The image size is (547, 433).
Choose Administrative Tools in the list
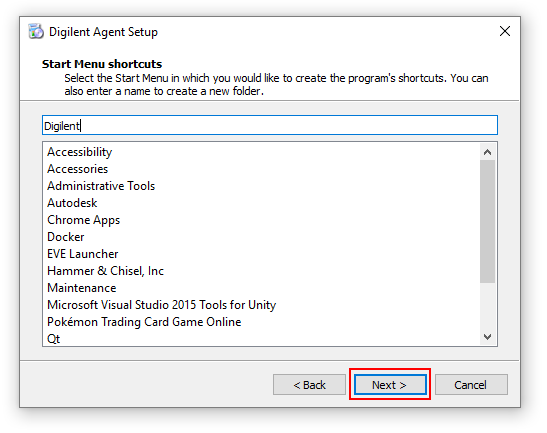[x=101, y=186]
